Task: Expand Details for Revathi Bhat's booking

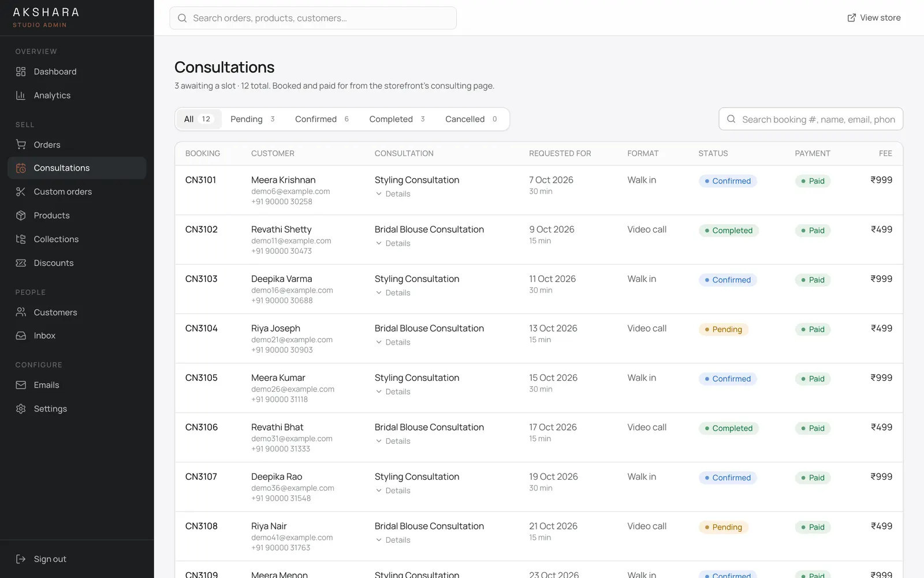Action: (x=393, y=441)
